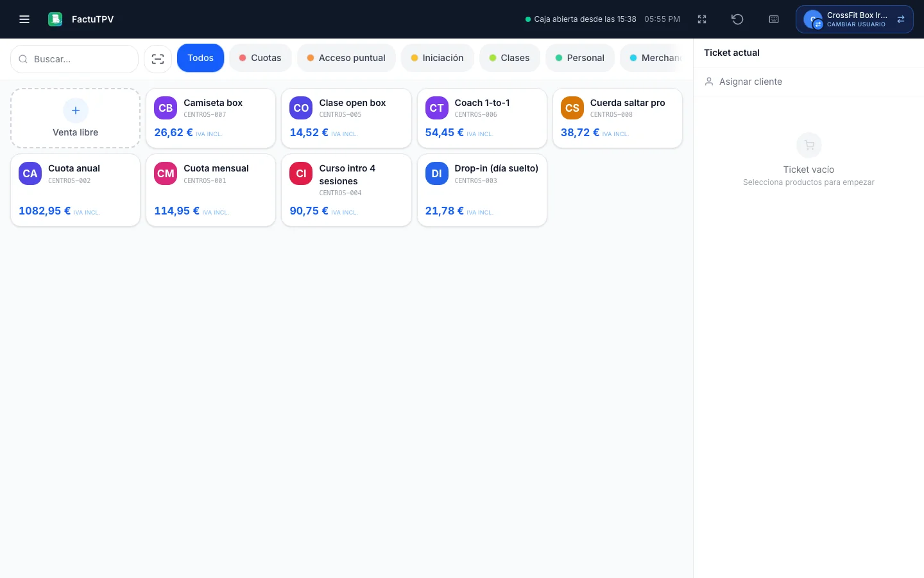Select the Personal category chip
The height and width of the screenshot is (578, 924).
pos(580,58)
